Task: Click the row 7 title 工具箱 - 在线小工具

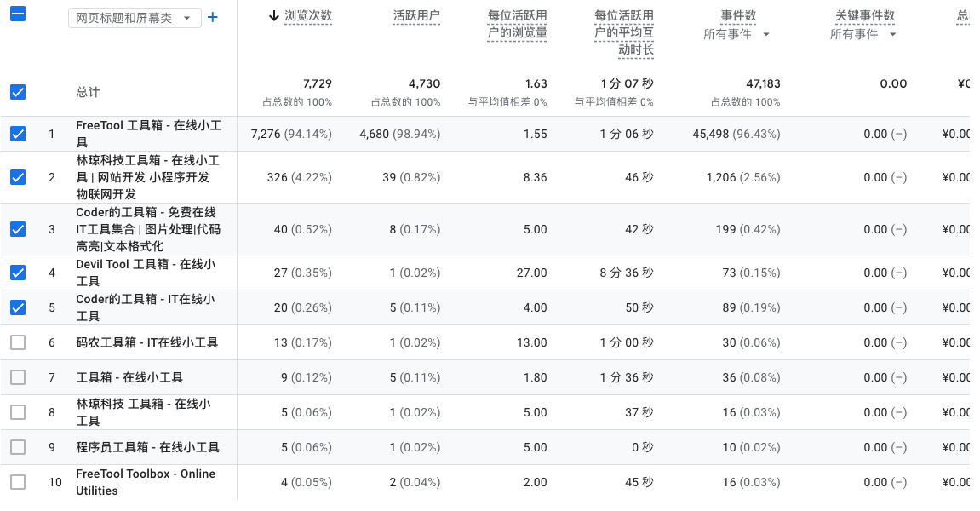Action: (129, 377)
